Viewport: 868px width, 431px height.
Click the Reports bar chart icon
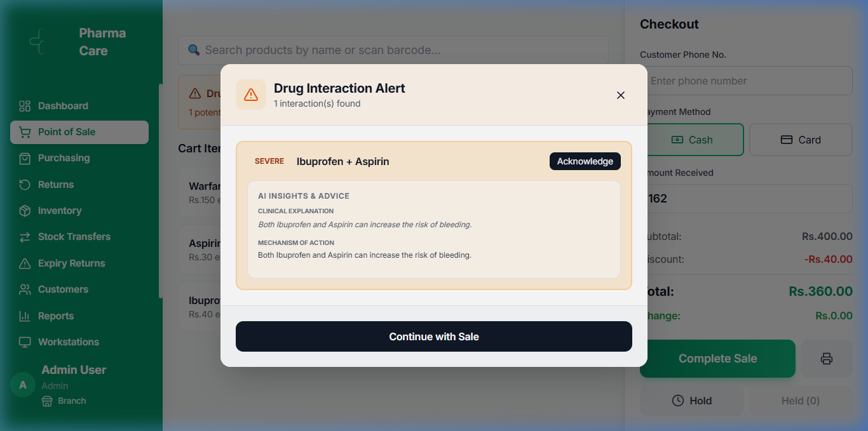(x=25, y=316)
